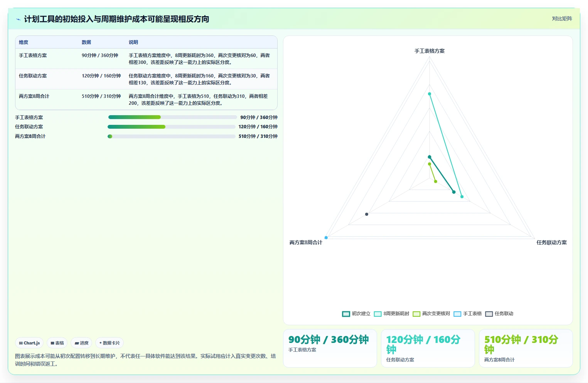Open the 120分钟 / 160分钟 data card
588x383 pixels.
click(x=428, y=348)
